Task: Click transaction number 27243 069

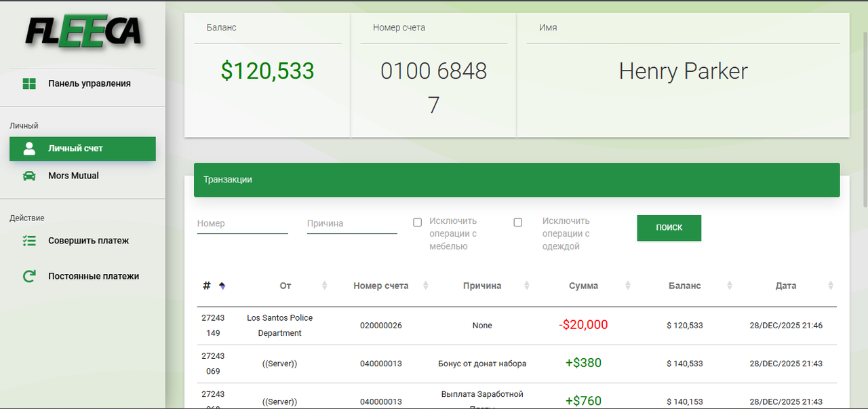Action: (213, 364)
